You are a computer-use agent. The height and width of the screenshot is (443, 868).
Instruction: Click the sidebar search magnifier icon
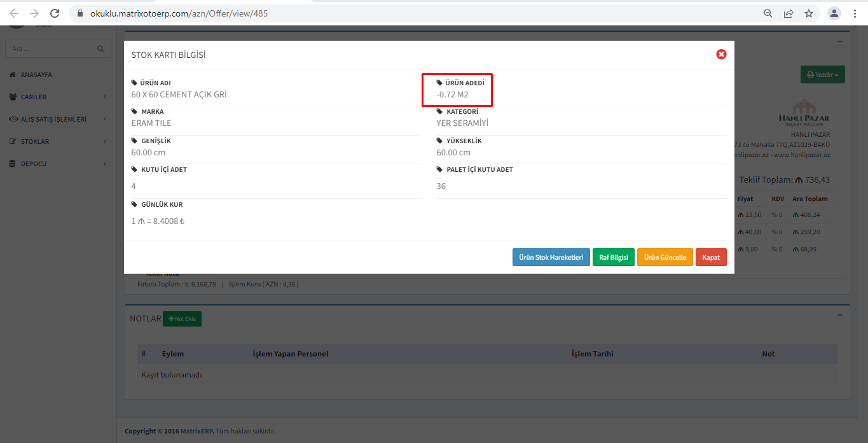pyautogui.click(x=100, y=48)
